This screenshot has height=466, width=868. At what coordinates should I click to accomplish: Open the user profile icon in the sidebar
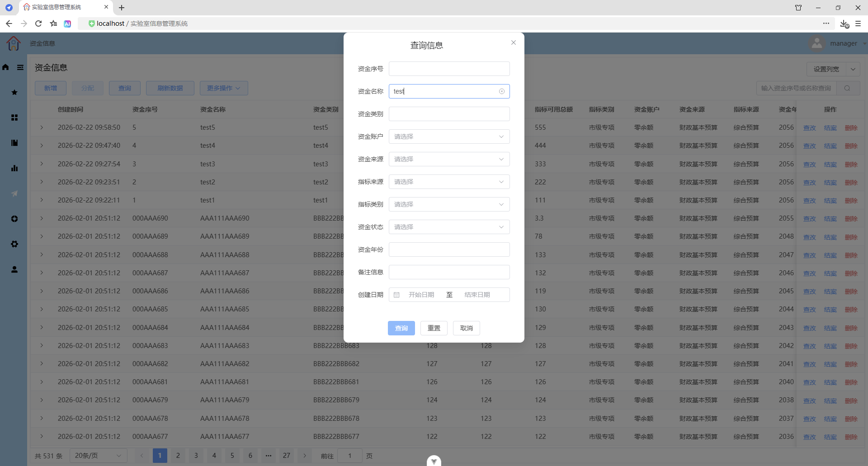pos(14,269)
